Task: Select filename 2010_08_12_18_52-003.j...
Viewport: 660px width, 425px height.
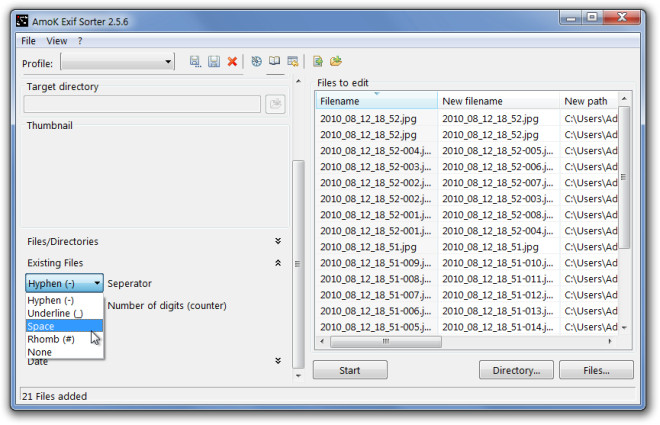Action: pyautogui.click(x=375, y=167)
